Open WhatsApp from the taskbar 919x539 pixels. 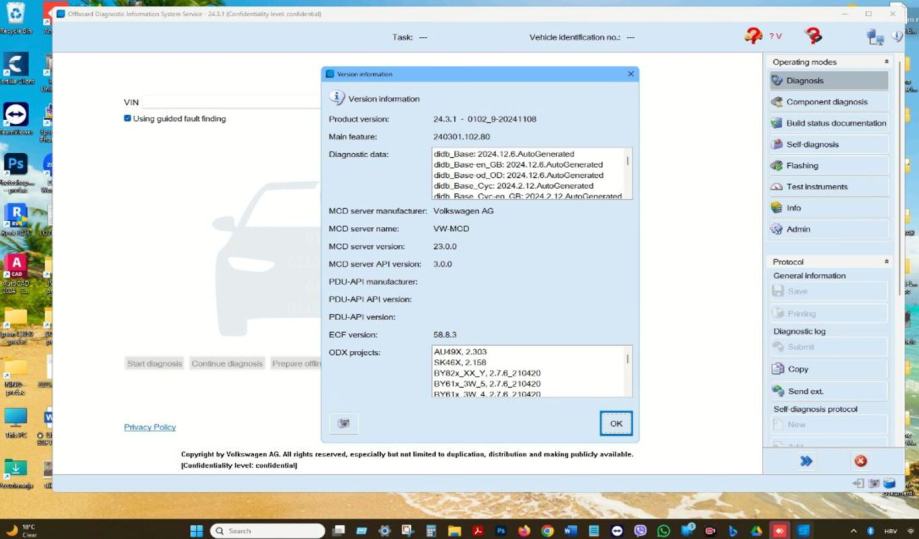coord(663,531)
